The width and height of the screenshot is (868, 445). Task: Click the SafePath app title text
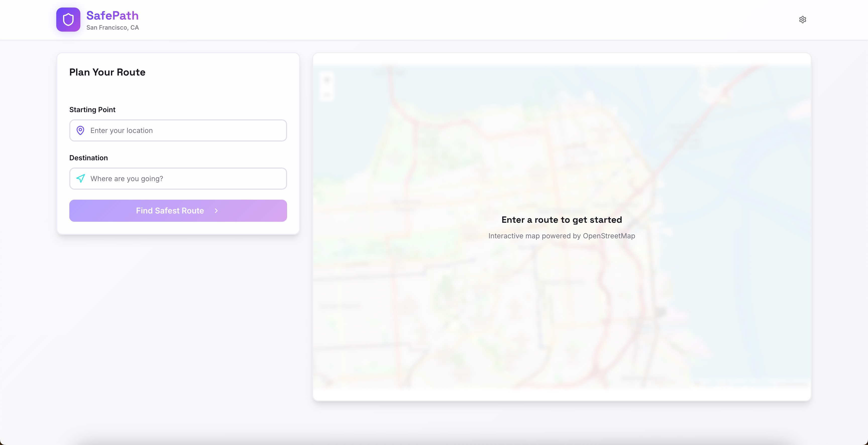point(112,16)
